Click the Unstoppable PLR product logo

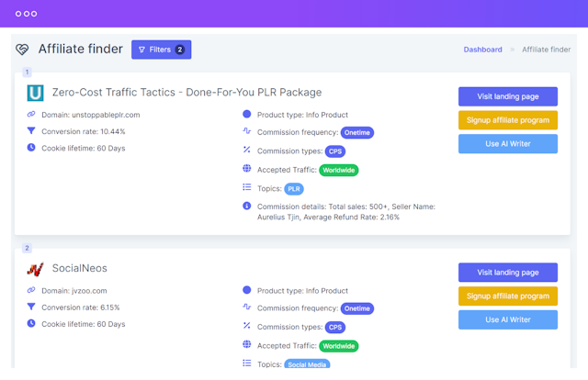pyautogui.click(x=35, y=93)
